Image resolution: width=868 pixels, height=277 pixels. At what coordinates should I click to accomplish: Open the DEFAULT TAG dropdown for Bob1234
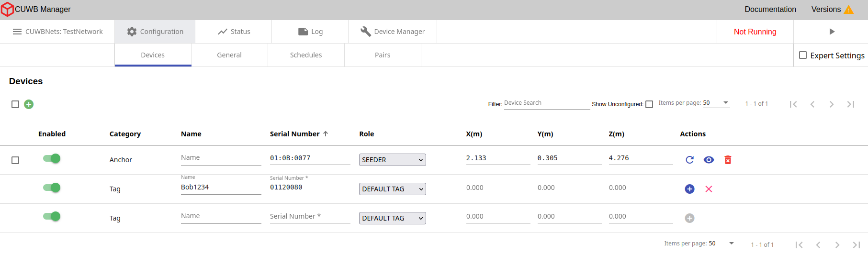[x=392, y=189]
